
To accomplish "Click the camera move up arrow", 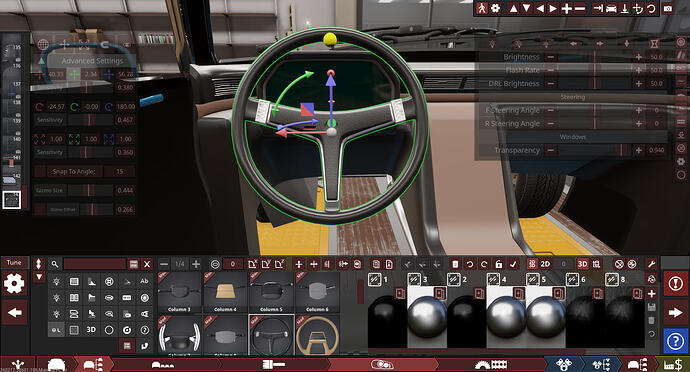I will click(x=513, y=8).
